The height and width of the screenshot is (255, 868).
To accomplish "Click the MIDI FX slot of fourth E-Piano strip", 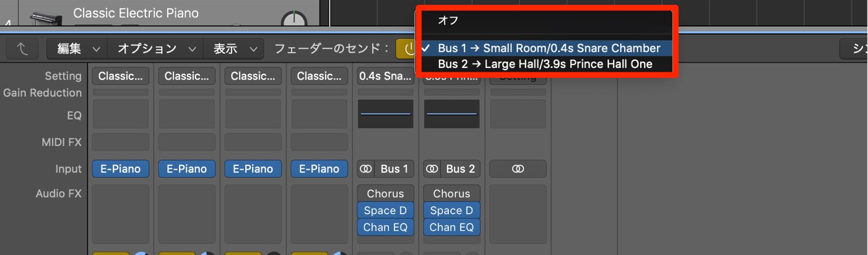I will click(319, 142).
